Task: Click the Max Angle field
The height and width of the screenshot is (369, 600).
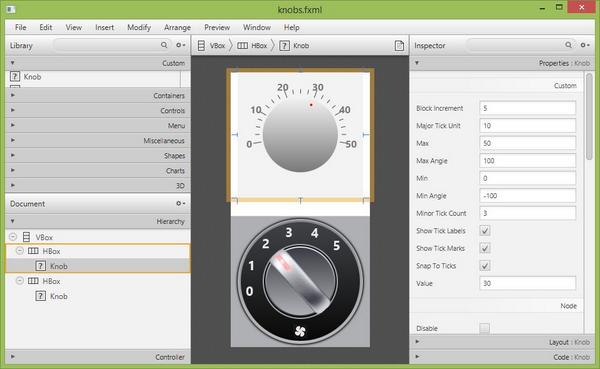Action: (x=527, y=161)
